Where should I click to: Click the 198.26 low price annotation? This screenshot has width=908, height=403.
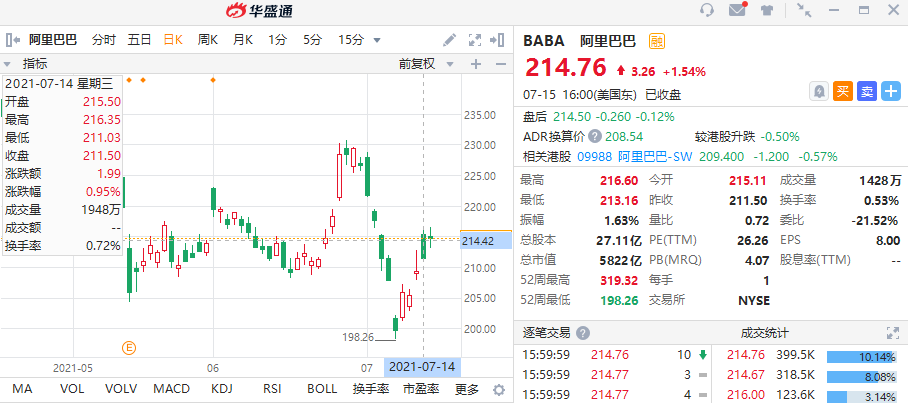point(358,336)
